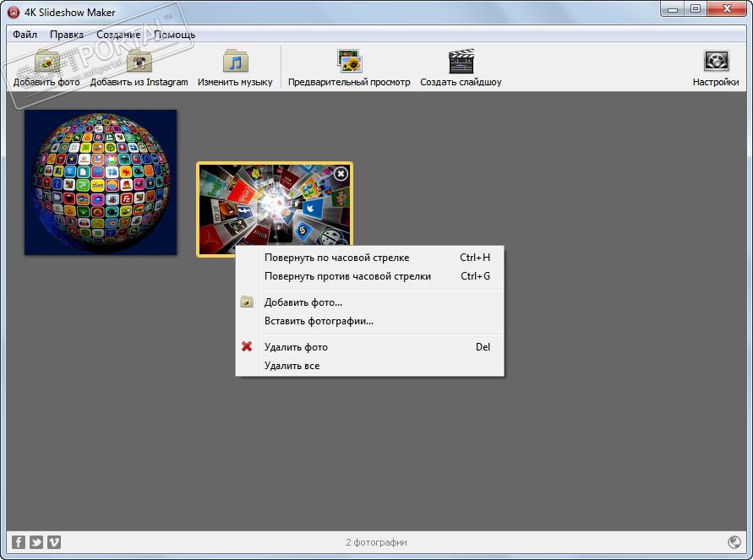
Task: Select the highlighted tunnel photo thumbnail
Action: [274, 209]
